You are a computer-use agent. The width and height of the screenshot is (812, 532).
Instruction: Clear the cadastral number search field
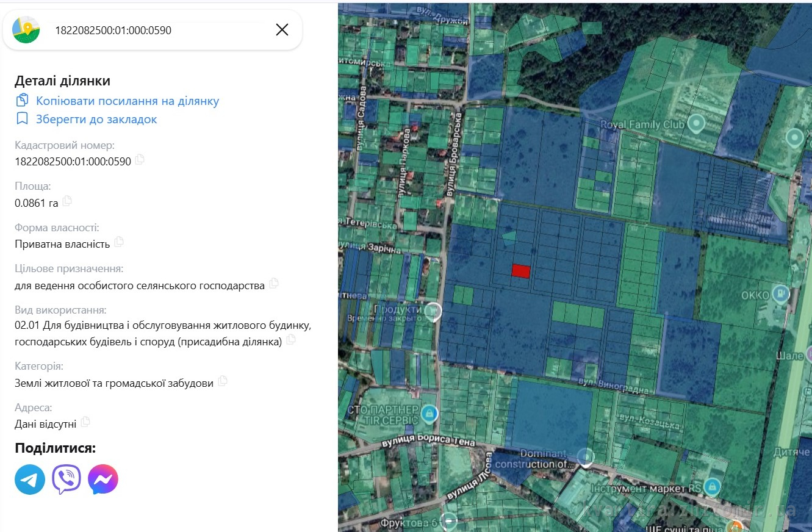click(x=282, y=30)
